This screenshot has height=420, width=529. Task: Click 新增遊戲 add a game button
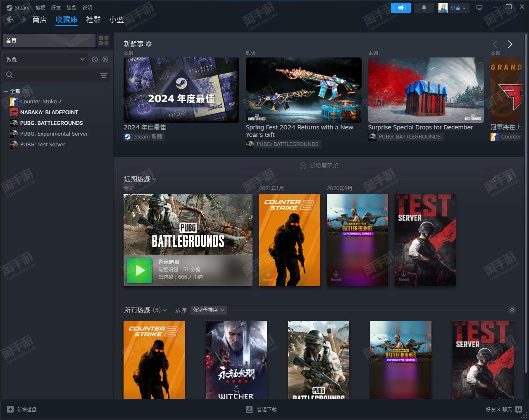(22, 409)
